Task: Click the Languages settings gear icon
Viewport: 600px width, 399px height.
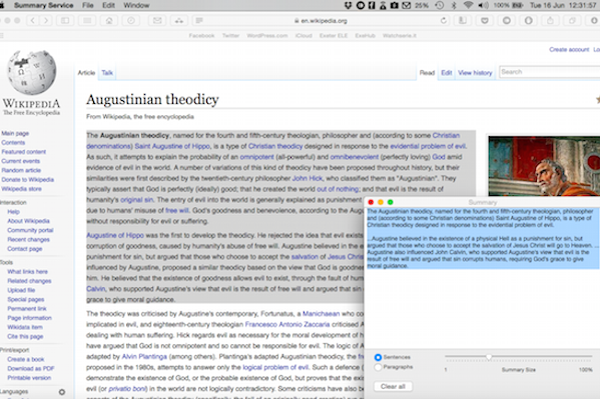Action: click(62, 392)
